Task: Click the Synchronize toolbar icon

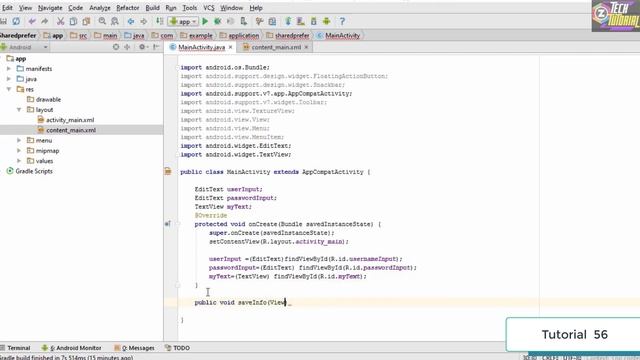Action: click(16, 21)
